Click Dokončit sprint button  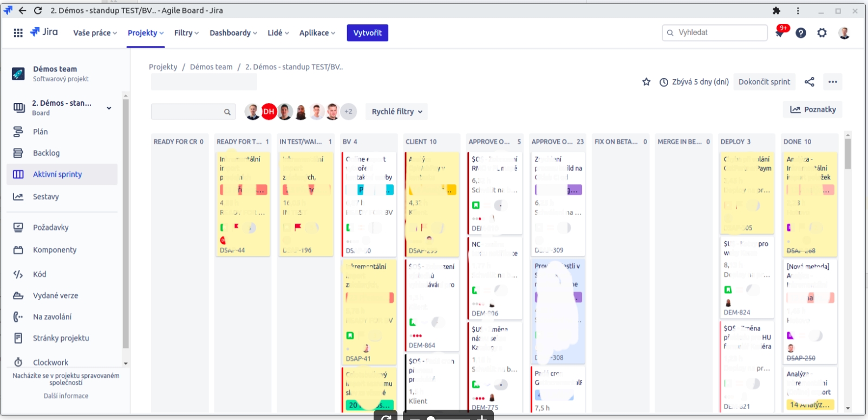764,82
